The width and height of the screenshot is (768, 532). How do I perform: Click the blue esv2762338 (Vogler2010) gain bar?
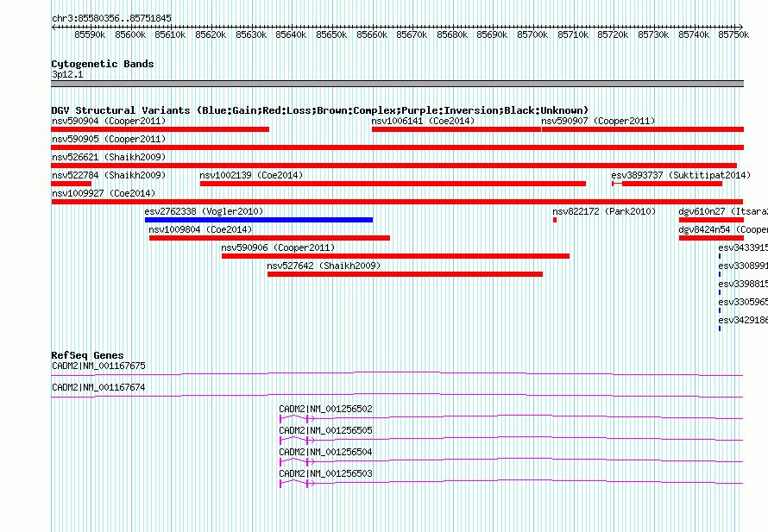click(259, 220)
